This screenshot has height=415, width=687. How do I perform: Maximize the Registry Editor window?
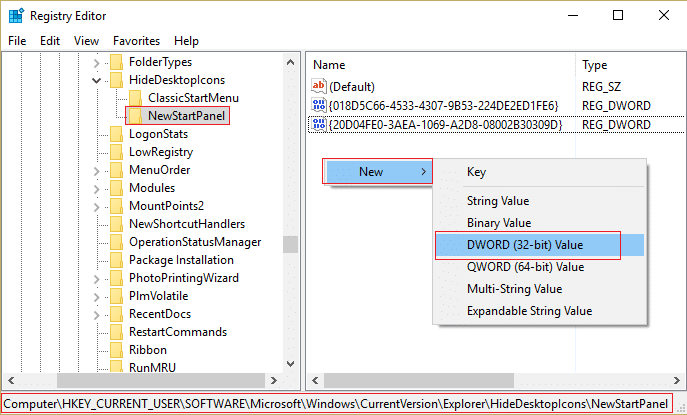click(618, 15)
